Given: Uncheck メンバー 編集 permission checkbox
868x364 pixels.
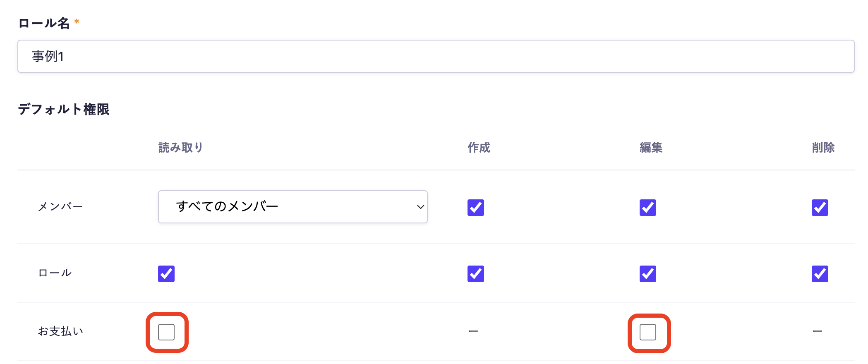Looking at the screenshot, I should point(647,208).
